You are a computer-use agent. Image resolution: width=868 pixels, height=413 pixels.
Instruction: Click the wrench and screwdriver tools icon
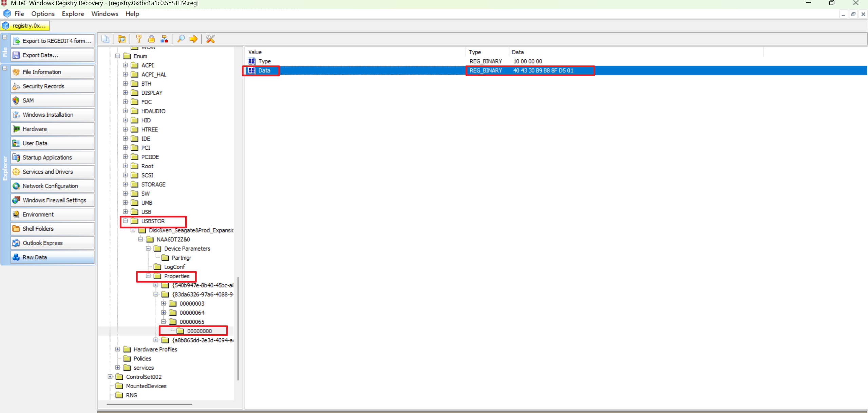210,39
